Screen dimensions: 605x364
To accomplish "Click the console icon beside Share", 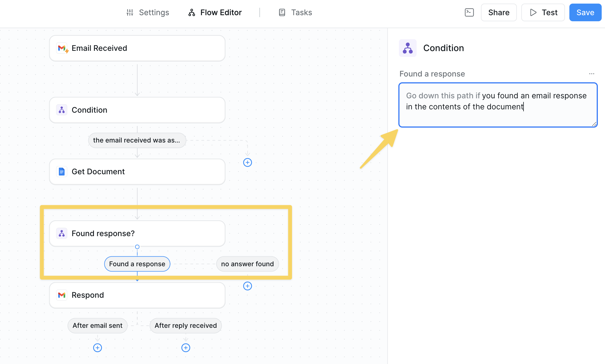I will point(469,12).
